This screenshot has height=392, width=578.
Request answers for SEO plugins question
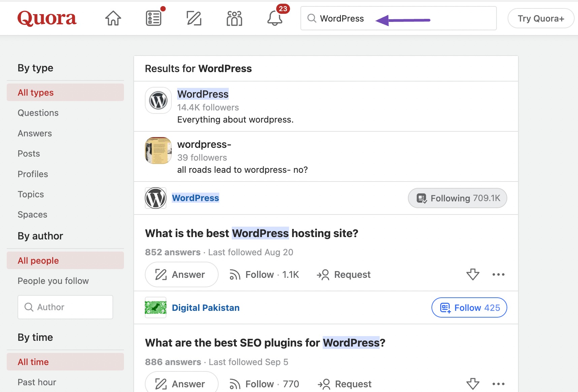click(x=344, y=384)
